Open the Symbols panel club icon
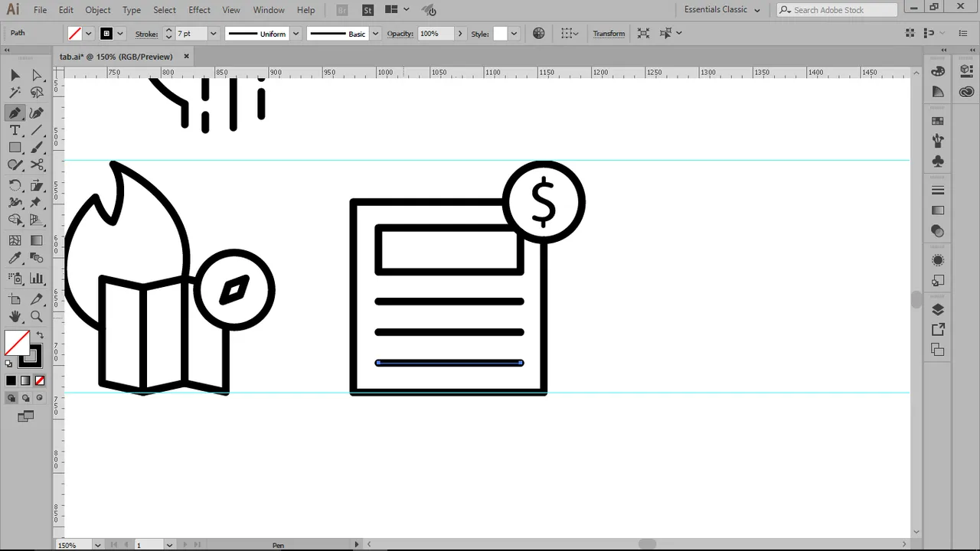 tap(938, 161)
